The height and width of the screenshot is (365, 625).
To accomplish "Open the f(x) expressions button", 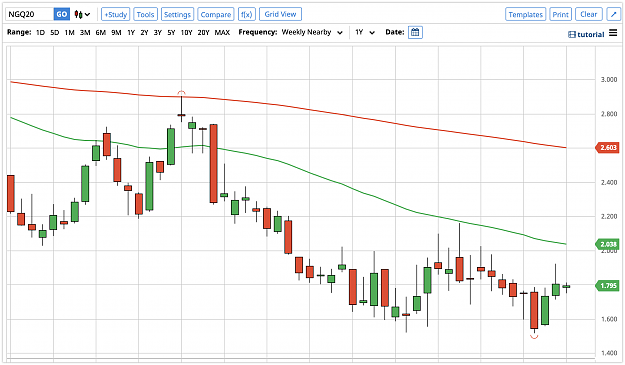I will click(x=247, y=14).
